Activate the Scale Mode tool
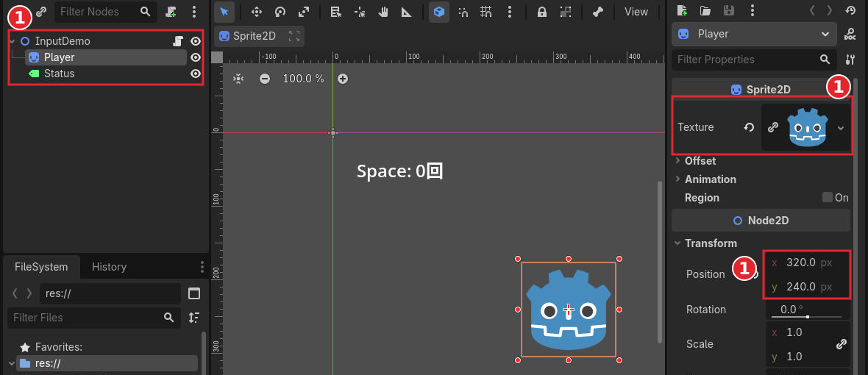 click(x=303, y=12)
